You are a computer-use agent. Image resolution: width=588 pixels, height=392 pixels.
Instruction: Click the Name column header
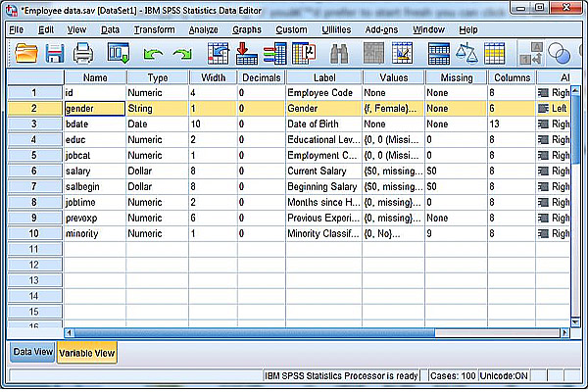pos(95,77)
